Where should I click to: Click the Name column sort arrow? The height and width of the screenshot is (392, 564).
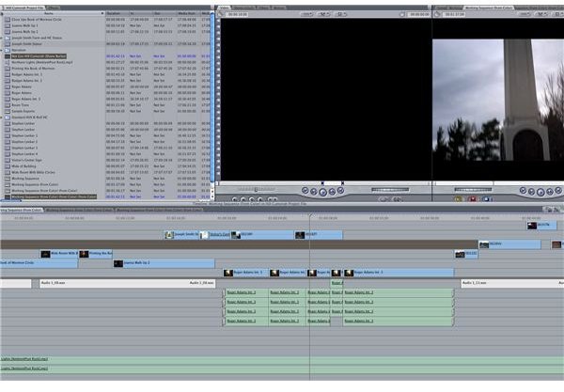click(x=102, y=13)
